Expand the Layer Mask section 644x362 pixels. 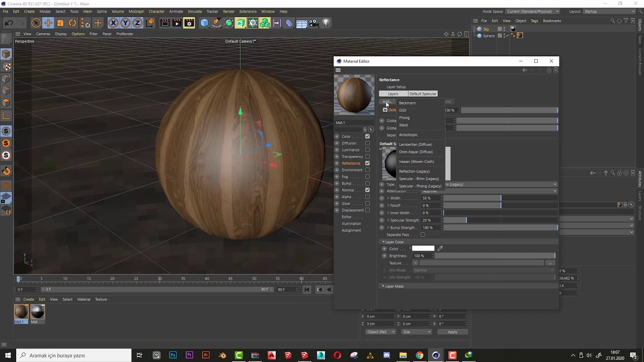[x=383, y=286]
